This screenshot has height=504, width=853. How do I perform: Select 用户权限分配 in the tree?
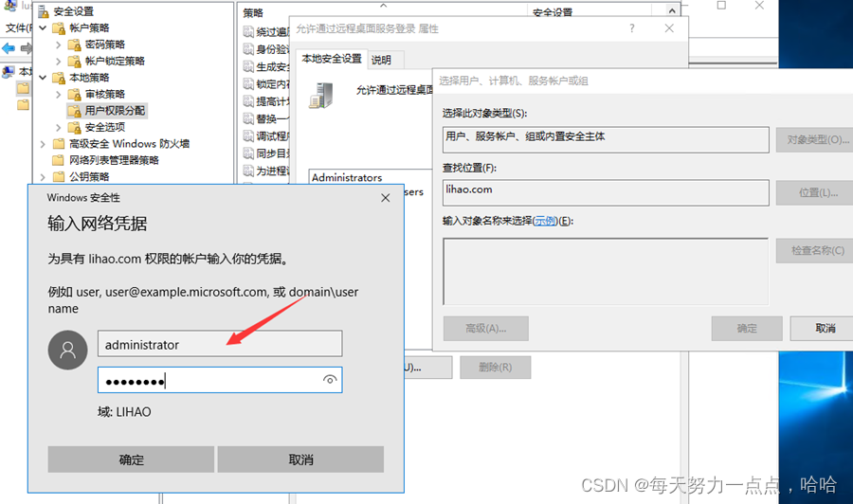tap(115, 111)
